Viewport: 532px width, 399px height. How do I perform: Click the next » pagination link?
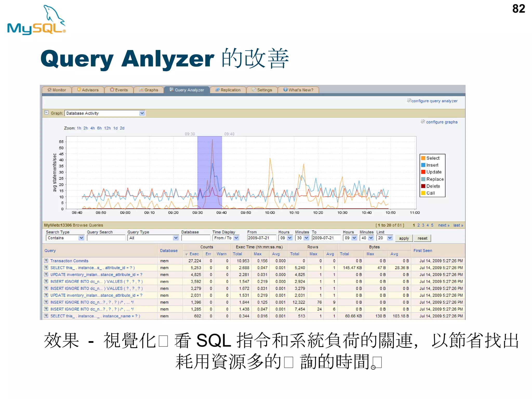[x=444, y=225]
